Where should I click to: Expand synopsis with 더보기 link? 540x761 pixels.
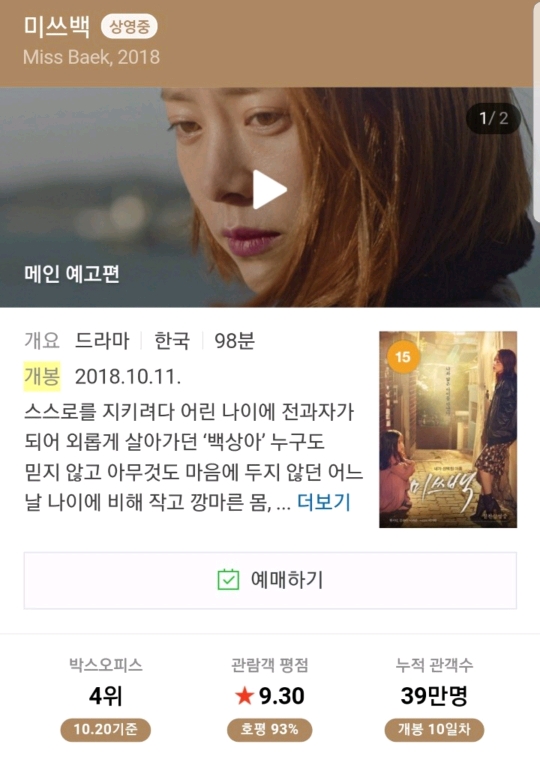[324, 502]
